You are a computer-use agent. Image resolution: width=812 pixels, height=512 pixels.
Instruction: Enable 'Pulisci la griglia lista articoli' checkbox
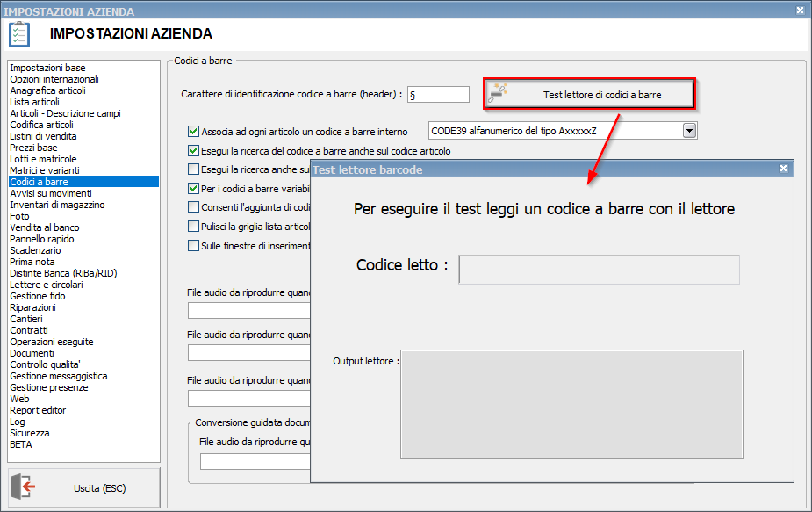click(x=194, y=227)
